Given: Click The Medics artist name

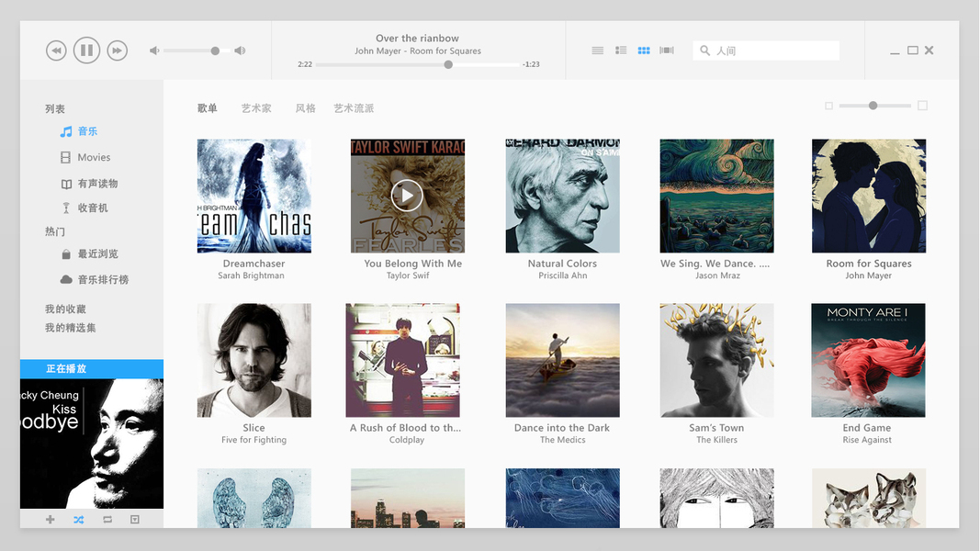Looking at the screenshot, I should (x=562, y=440).
